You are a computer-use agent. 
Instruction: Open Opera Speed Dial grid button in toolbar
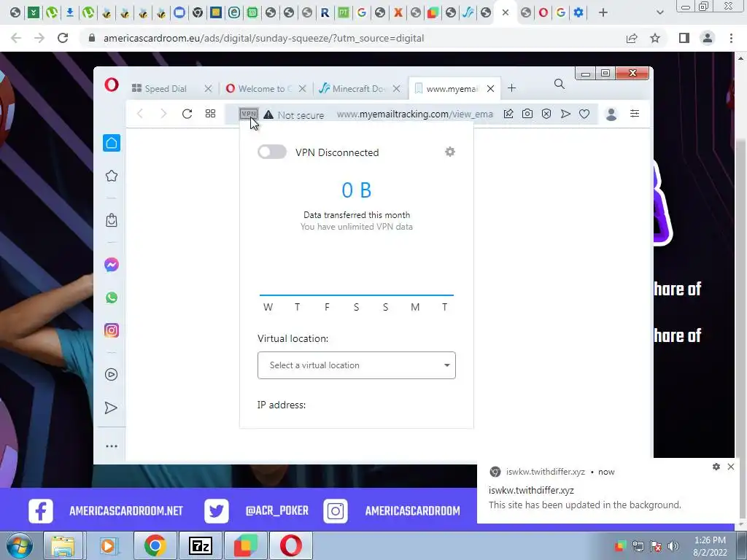[210, 113]
